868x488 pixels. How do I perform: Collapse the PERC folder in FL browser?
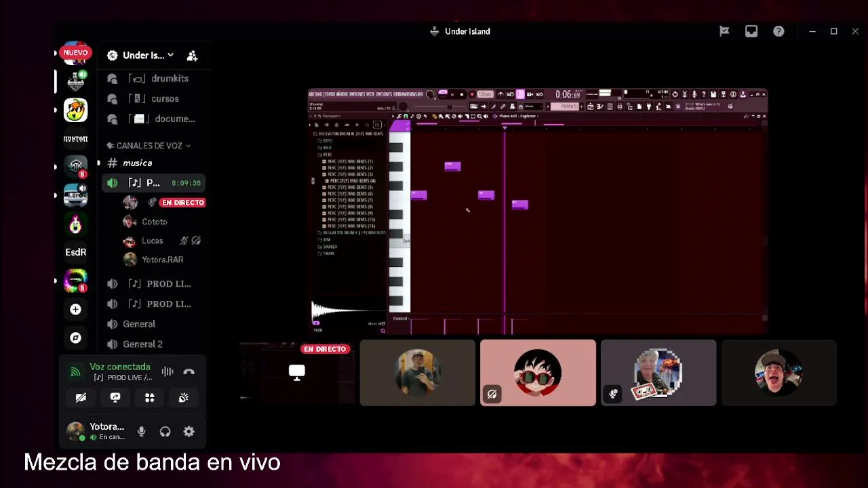click(x=327, y=155)
